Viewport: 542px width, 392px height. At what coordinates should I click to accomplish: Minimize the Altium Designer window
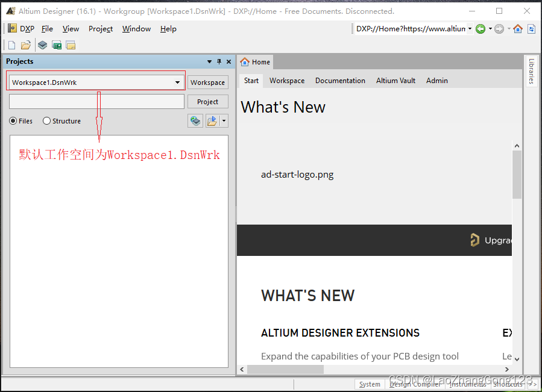tap(472, 11)
